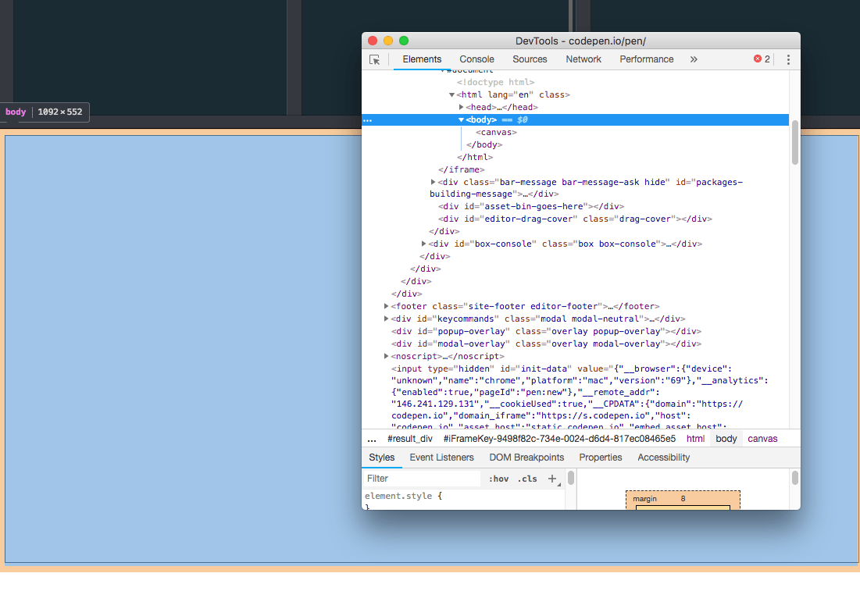Click the breadcrumb overflow ellipsis

click(x=373, y=438)
